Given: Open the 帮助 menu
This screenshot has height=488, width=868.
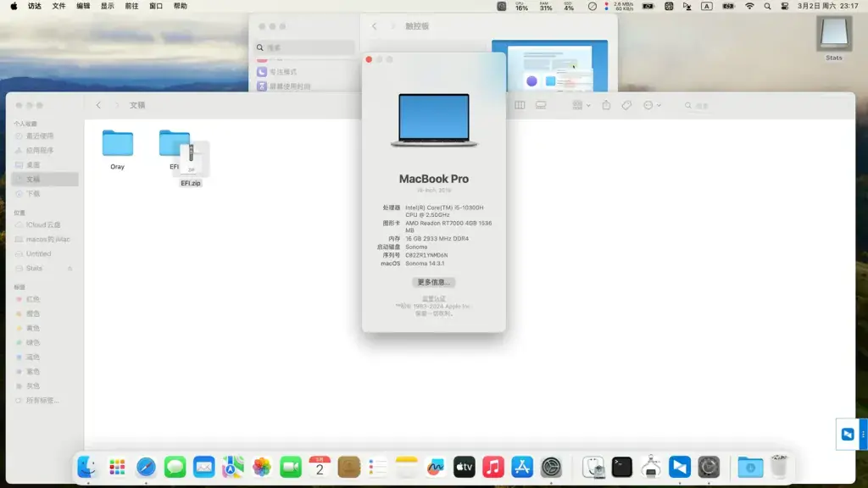Looking at the screenshot, I should [181, 6].
